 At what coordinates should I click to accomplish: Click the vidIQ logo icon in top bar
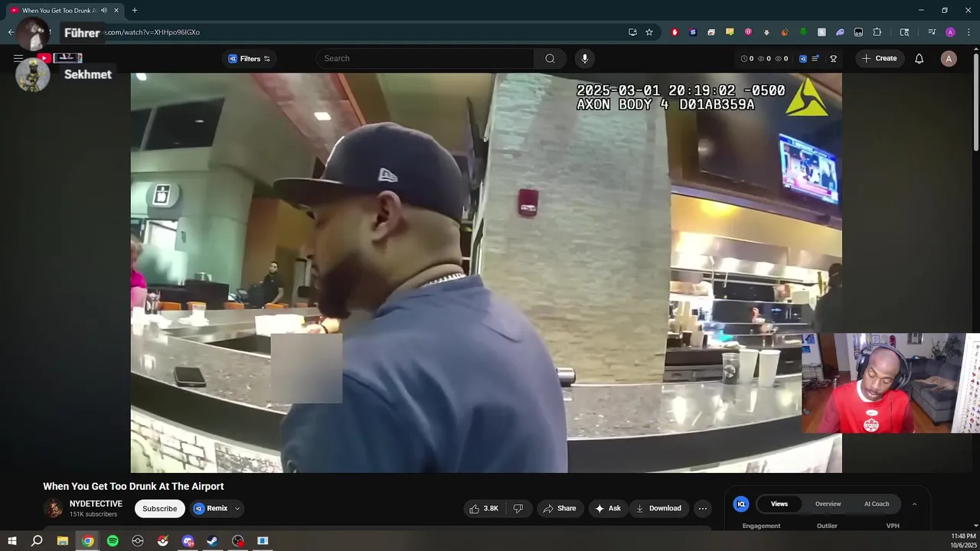(x=803, y=59)
